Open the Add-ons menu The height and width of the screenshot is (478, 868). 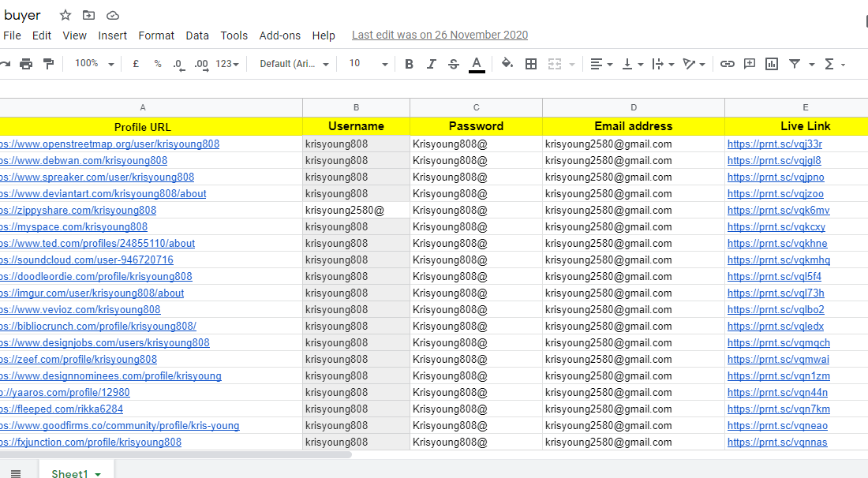[x=280, y=35]
